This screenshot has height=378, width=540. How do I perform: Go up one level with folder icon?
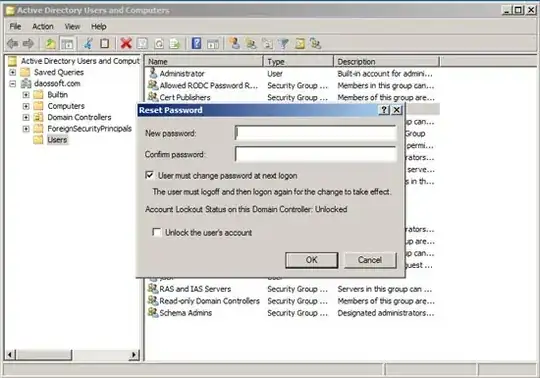click(51, 44)
